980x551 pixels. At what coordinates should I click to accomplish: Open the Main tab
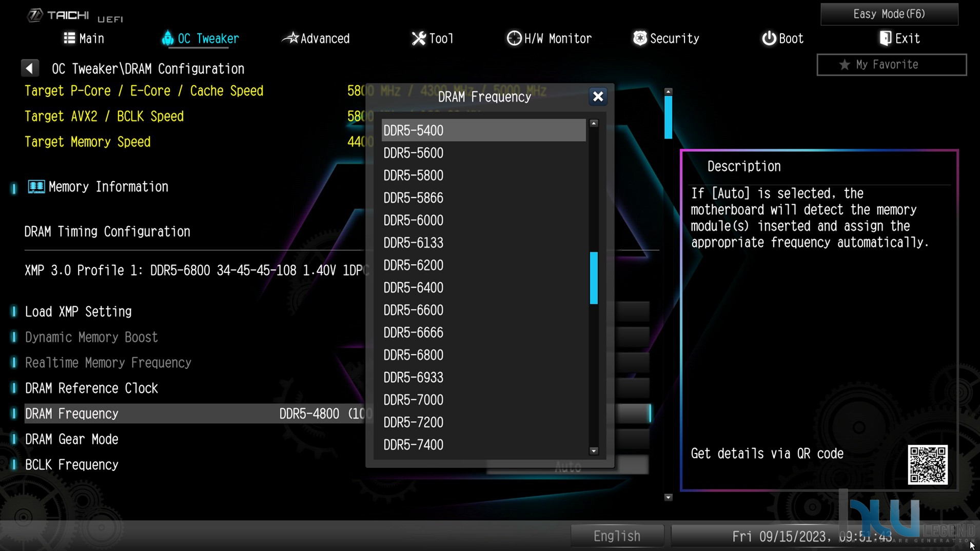[84, 38]
